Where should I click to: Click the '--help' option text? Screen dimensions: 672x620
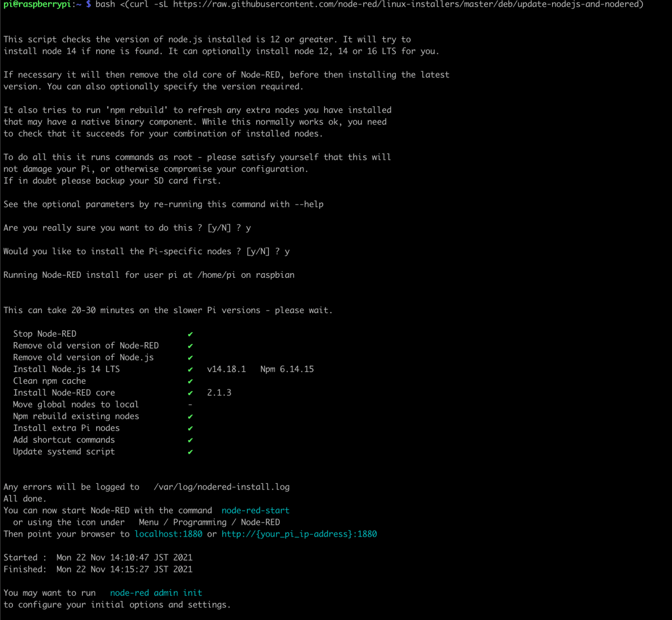click(309, 204)
